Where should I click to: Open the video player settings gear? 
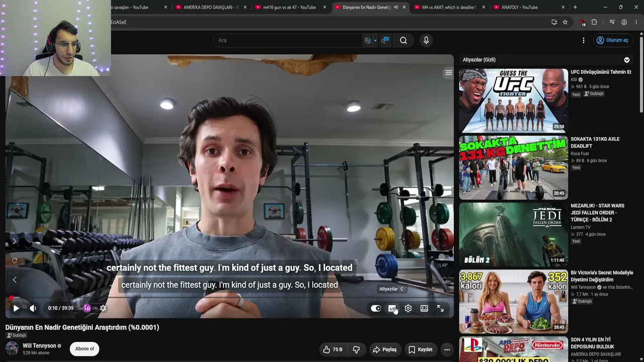(x=408, y=308)
